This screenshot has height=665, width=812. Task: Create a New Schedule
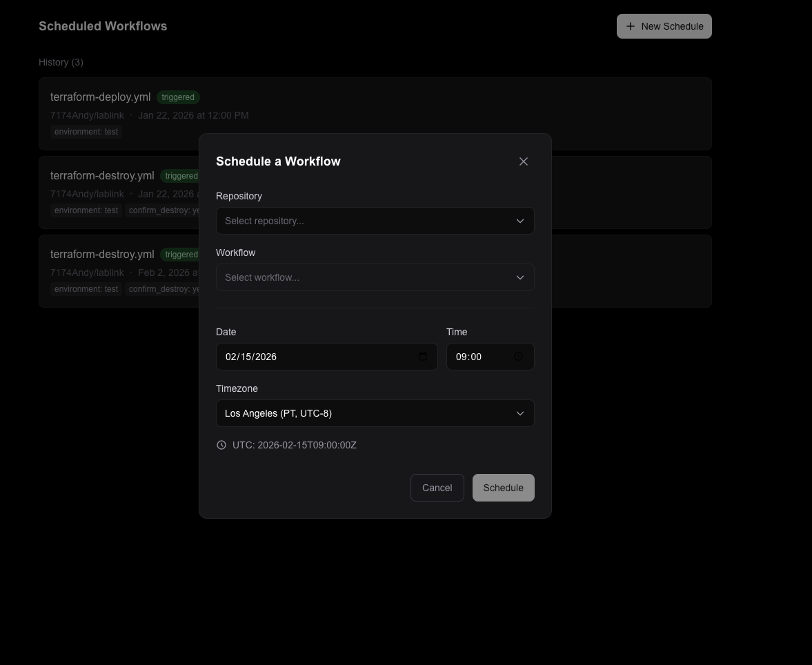664,26
